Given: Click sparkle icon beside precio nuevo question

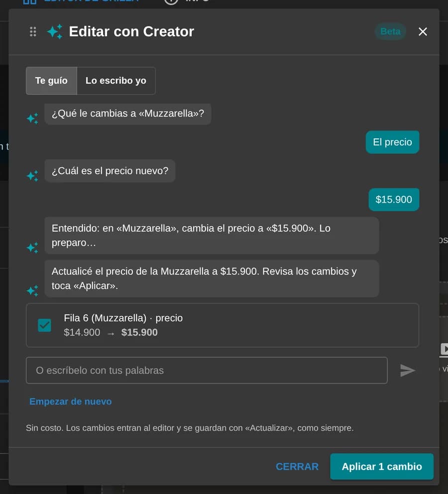Looking at the screenshot, I should pyautogui.click(x=32, y=176).
